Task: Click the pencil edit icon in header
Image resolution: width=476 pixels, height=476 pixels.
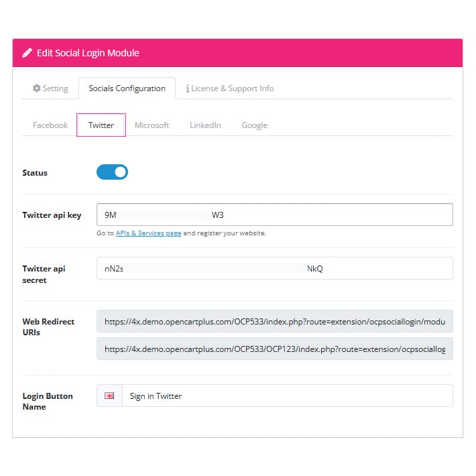Action: 27,53
